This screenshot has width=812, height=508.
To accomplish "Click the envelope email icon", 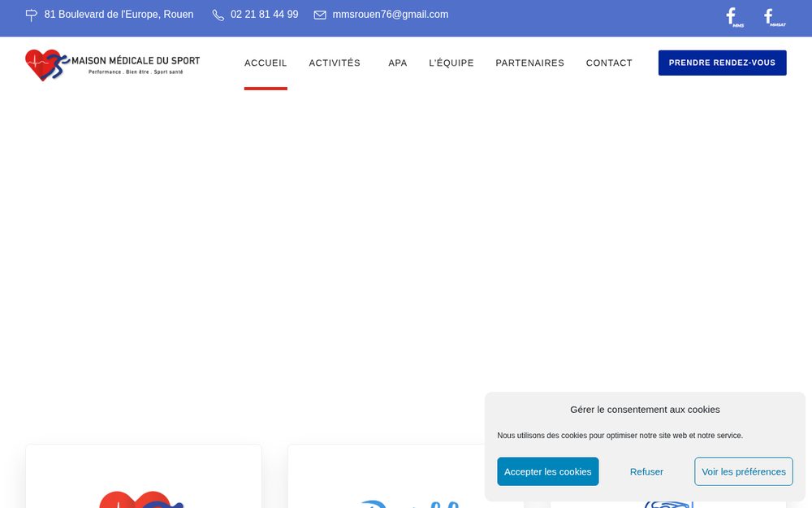I will 320,15.
